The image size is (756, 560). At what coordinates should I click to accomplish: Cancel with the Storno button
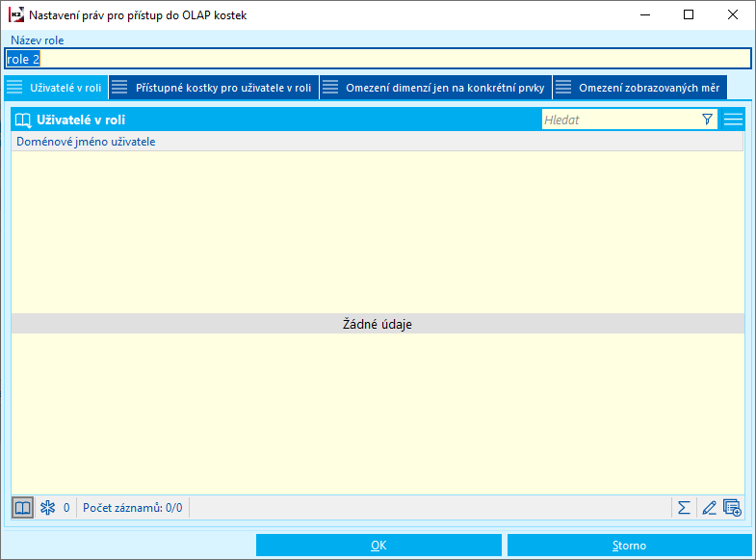tap(629, 546)
